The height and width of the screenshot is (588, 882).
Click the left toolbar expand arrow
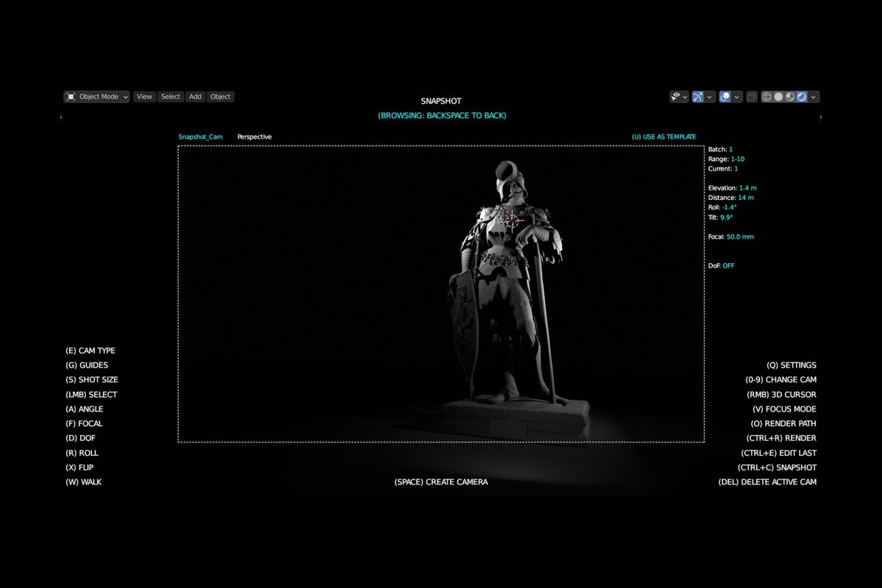[61, 117]
